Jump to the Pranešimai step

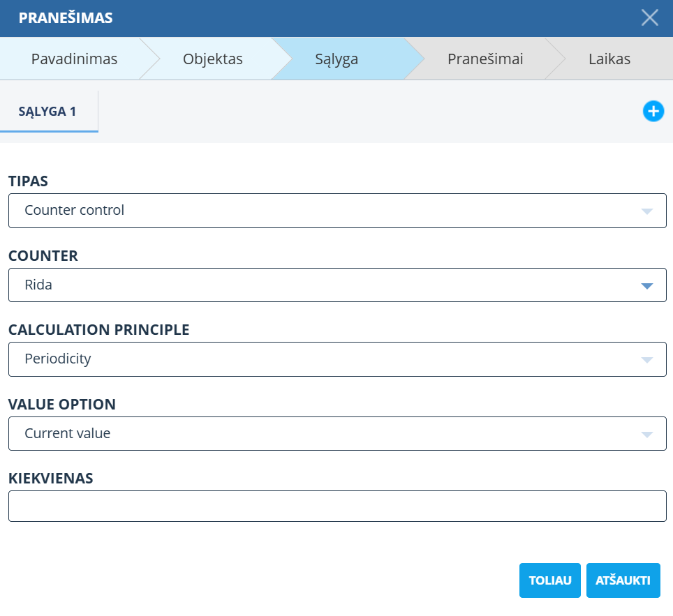click(x=485, y=59)
